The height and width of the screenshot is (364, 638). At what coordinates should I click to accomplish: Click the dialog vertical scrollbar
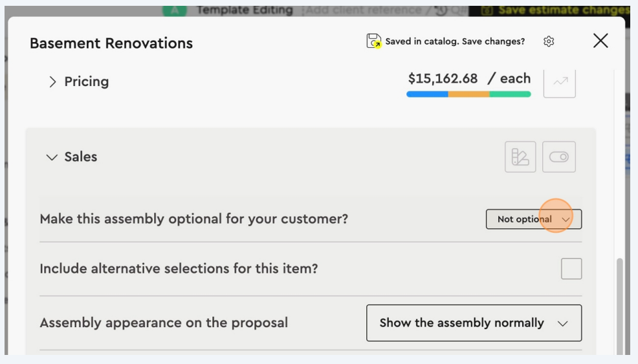619,304
